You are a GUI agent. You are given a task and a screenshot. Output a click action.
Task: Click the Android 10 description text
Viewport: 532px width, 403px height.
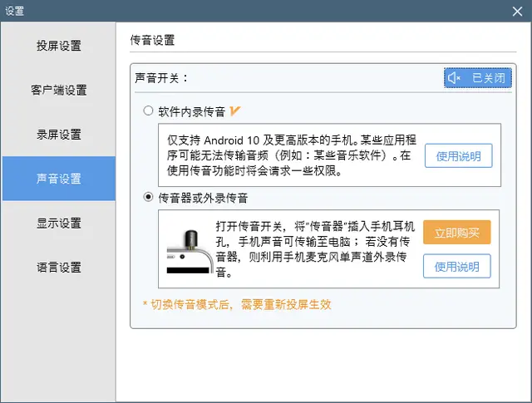click(292, 155)
